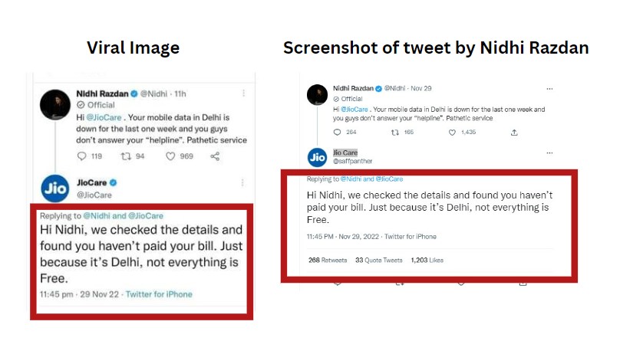Like the viral tweet with 969 likes
This screenshot has width=643, height=364.
tap(171, 156)
